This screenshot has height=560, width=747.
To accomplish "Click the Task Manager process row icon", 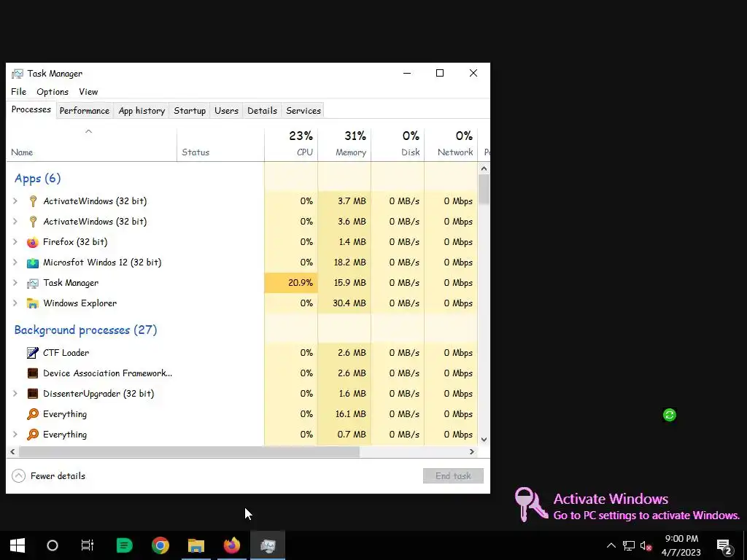I will pyautogui.click(x=32, y=283).
